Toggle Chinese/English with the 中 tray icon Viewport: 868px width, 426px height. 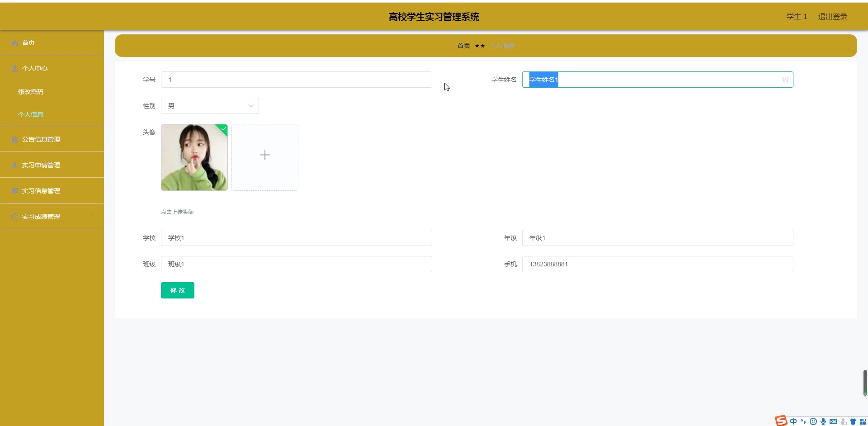tap(794, 421)
